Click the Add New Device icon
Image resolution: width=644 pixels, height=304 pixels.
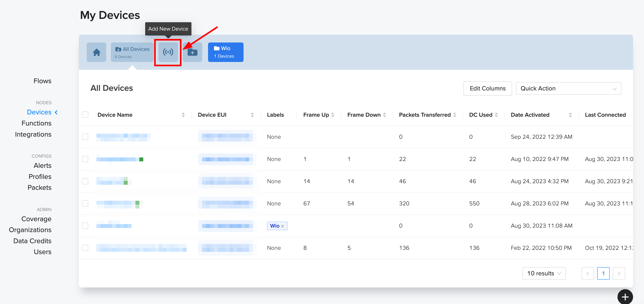click(168, 52)
